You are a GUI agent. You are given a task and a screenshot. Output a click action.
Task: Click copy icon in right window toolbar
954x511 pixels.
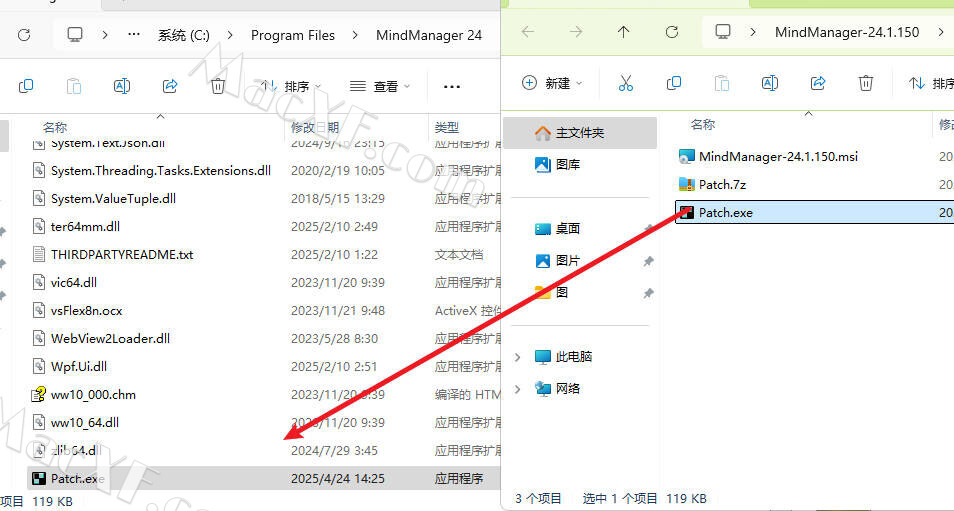pos(674,83)
